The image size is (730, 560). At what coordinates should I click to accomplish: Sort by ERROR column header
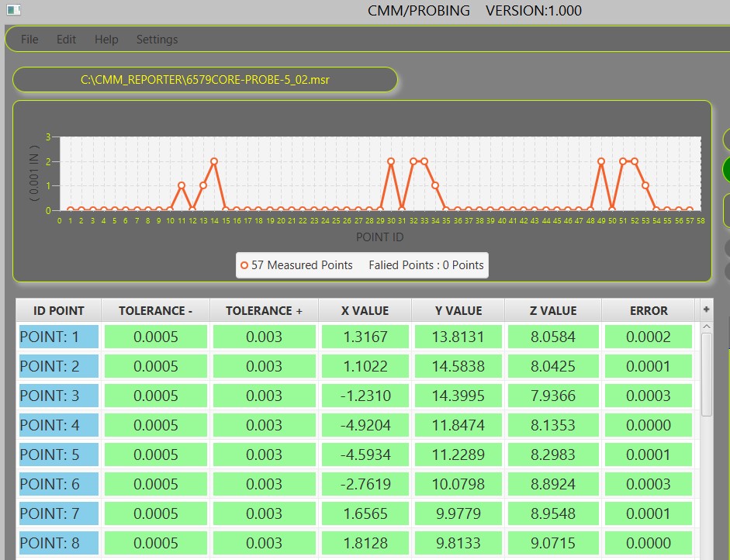pyautogui.click(x=649, y=310)
